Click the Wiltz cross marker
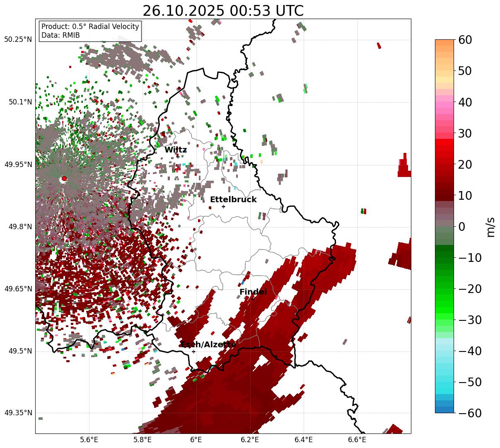Image resolution: width=500 pixels, height=448 pixels. click(x=178, y=157)
